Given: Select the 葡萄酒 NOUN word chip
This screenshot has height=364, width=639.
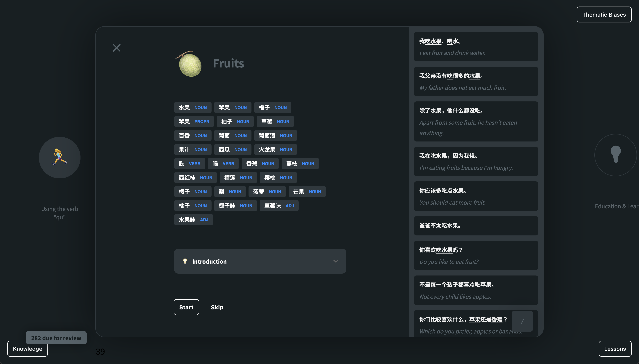Looking at the screenshot, I should click(x=275, y=136).
